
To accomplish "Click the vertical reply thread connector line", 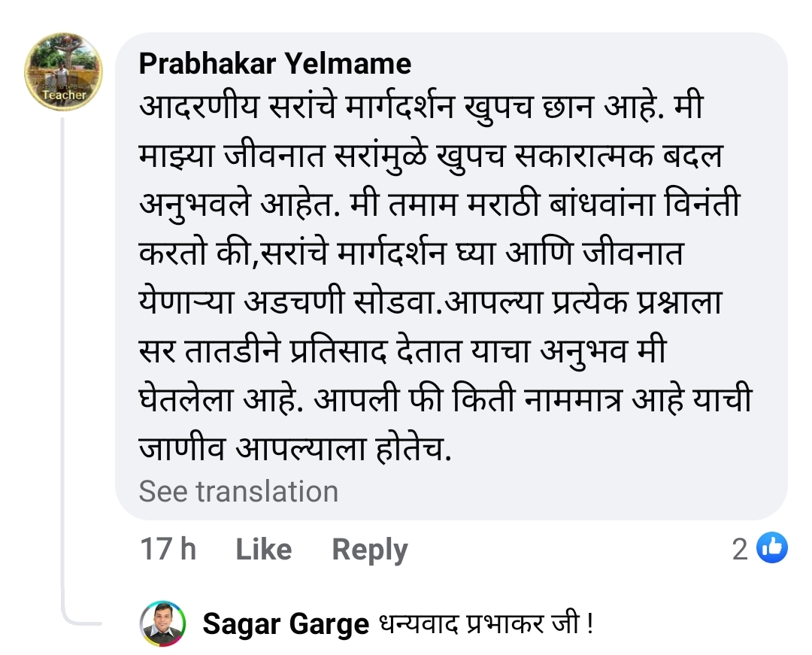I will click(x=64, y=361).
